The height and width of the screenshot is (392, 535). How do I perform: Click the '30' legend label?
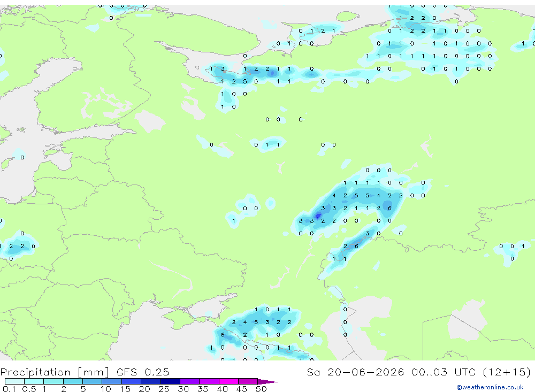pos(184,389)
